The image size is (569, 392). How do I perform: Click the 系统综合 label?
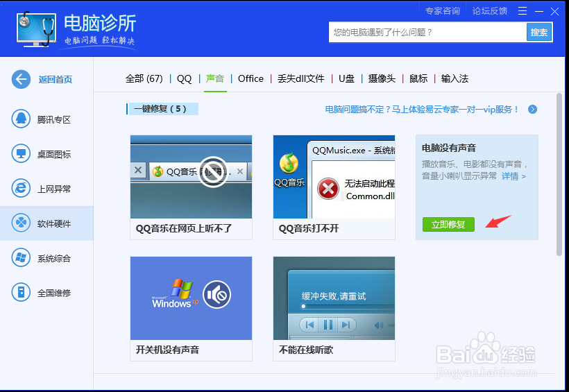coord(53,258)
